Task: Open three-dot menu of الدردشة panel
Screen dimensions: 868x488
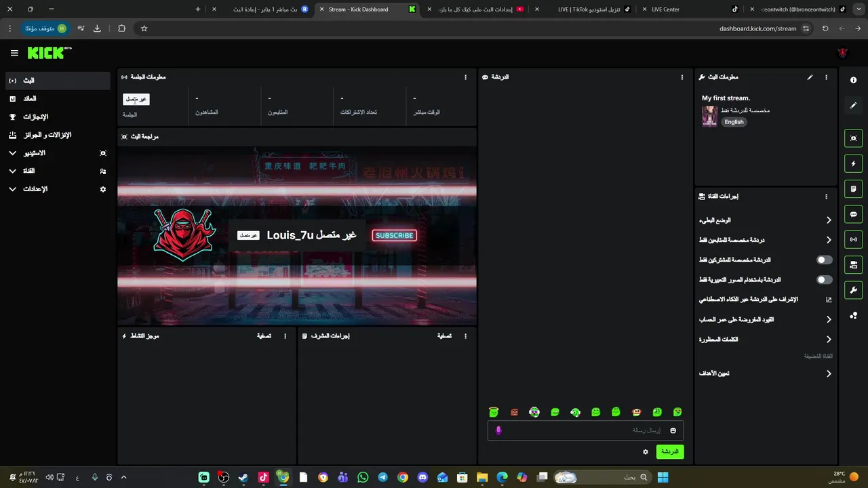Action: [x=682, y=77]
